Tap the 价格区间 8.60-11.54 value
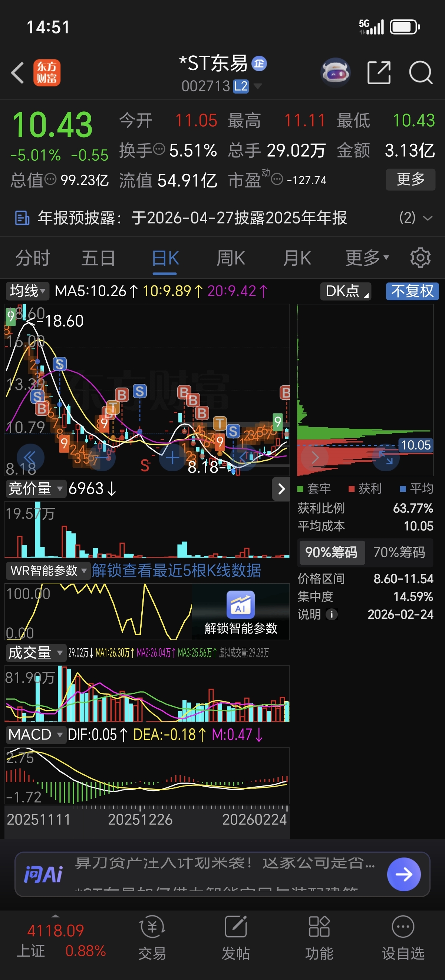The width and height of the screenshot is (445, 980). [403, 579]
